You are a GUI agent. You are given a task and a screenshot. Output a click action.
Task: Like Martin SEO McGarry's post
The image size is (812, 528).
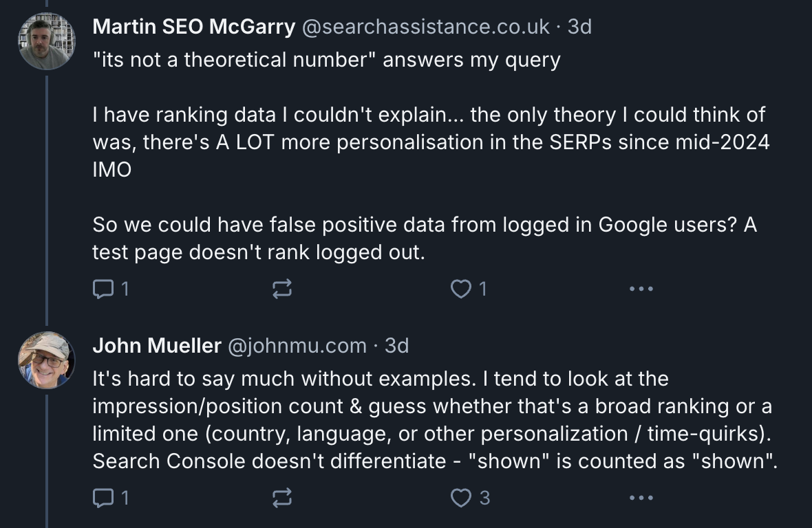[461, 289]
